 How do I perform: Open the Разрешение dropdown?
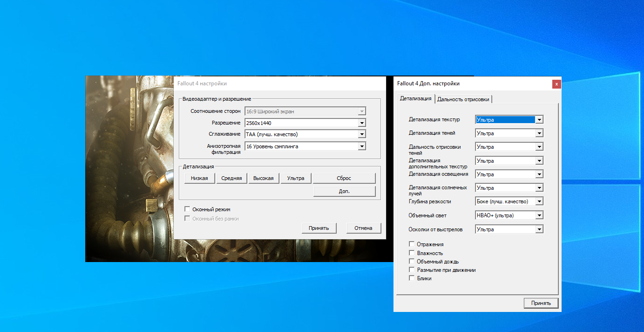tap(361, 123)
